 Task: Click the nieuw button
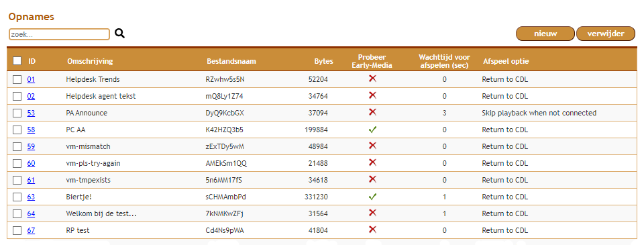tap(545, 34)
